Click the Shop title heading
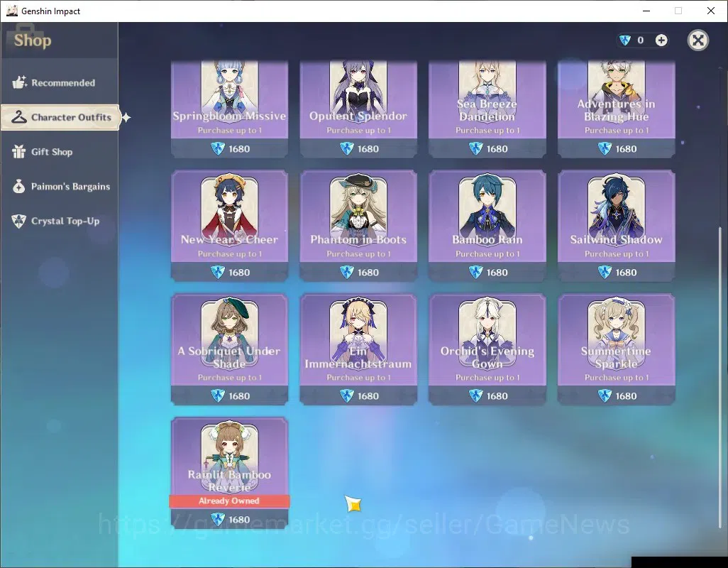The width and height of the screenshot is (728, 568). tap(33, 40)
